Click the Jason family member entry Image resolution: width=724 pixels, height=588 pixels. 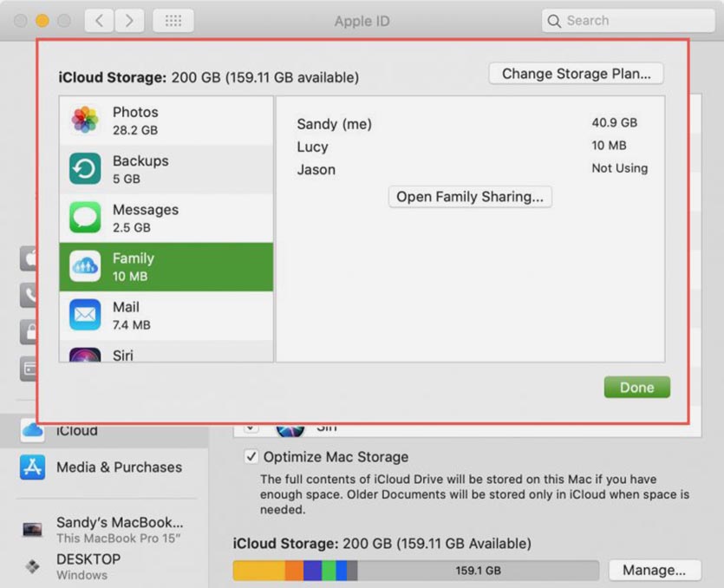[316, 169]
